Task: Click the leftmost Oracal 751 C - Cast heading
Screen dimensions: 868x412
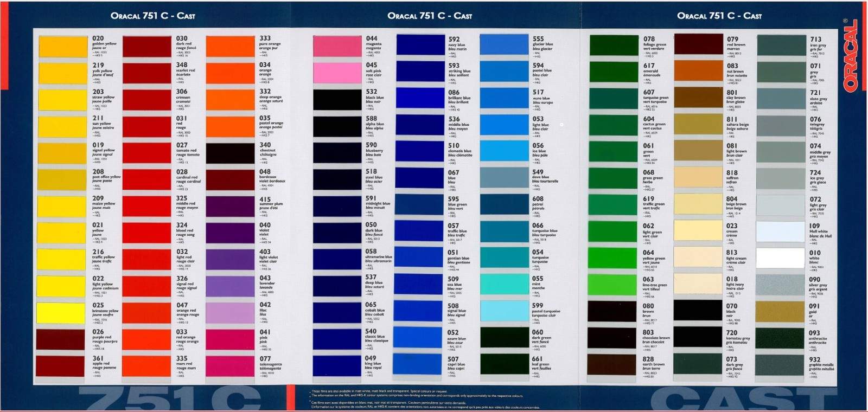Action: pyautogui.click(x=152, y=16)
